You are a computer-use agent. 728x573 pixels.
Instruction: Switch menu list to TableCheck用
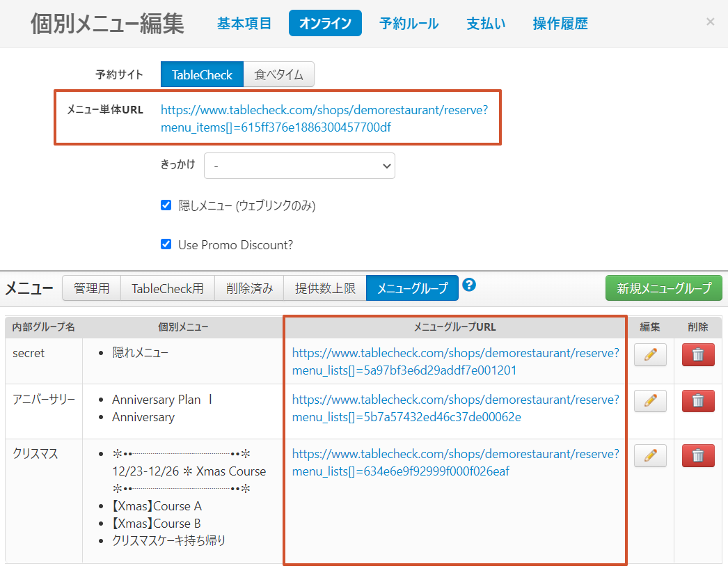[x=168, y=288]
